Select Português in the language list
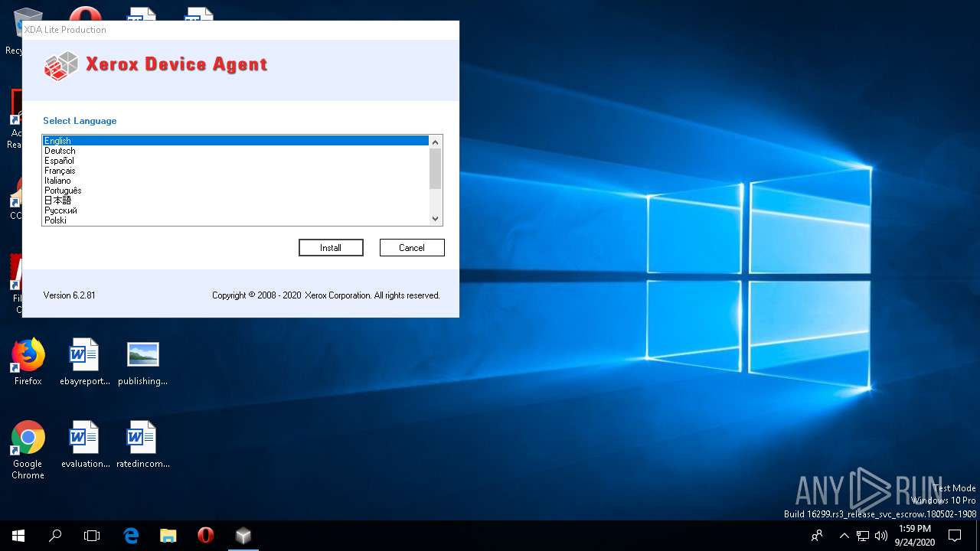The image size is (980, 551). [x=236, y=191]
